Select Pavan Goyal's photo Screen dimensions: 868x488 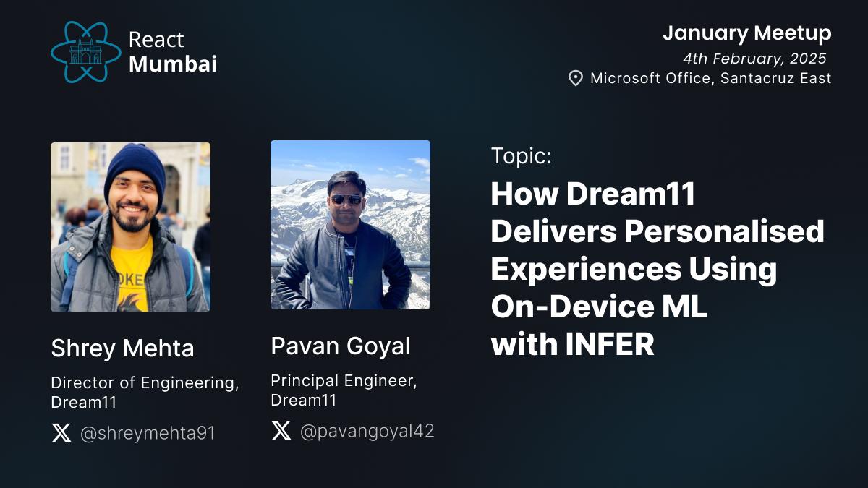[x=350, y=225]
